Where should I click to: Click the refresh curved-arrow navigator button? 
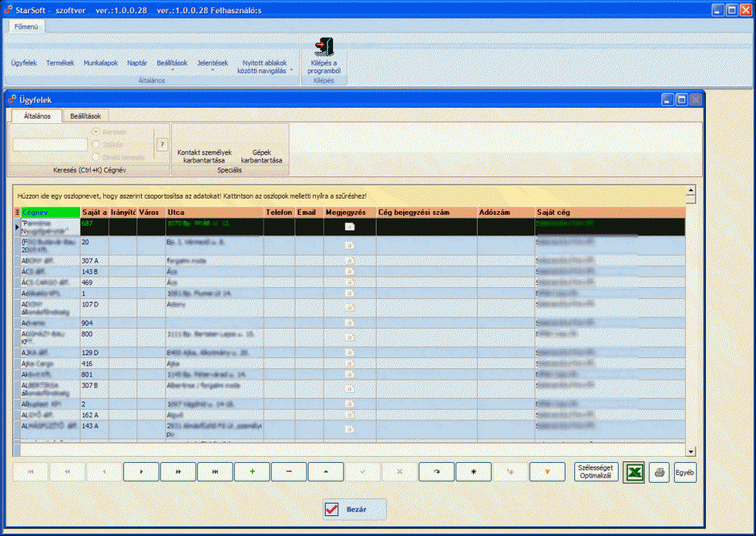[437, 472]
